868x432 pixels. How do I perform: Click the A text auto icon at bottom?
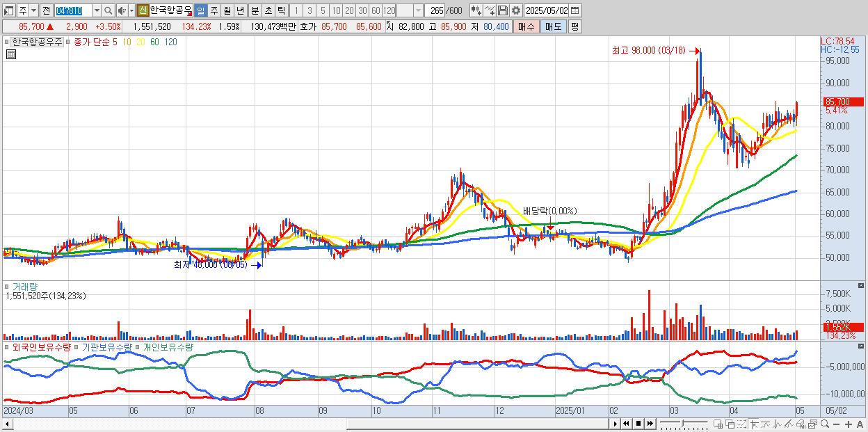[860, 424]
